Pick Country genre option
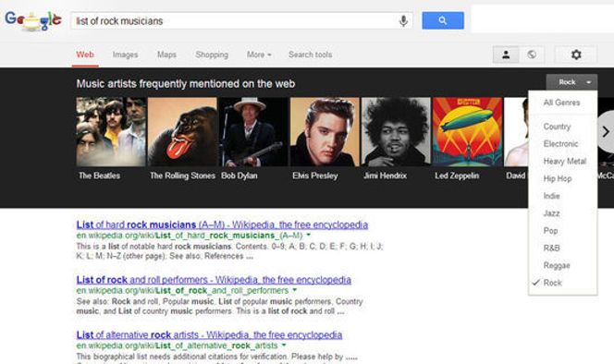 point(563,127)
